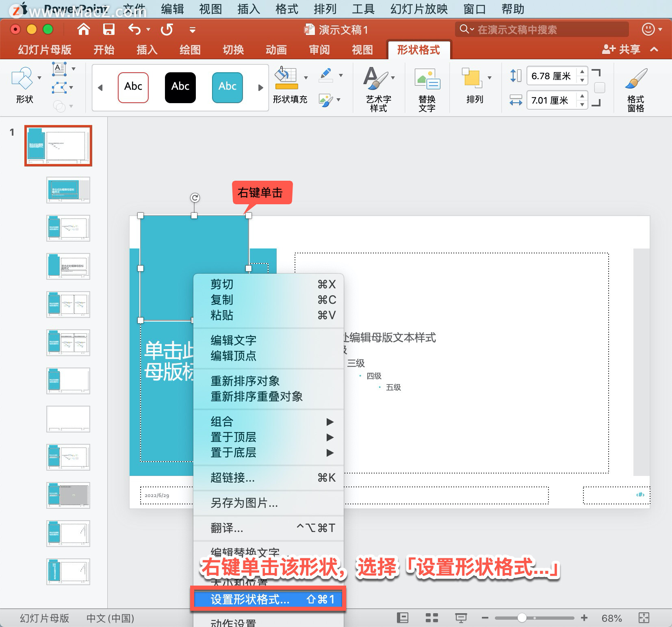672x627 pixels.
Task: Open the Format Pane (格式窗格) brush icon
Action: pyautogui.click(x=636, y=78)
